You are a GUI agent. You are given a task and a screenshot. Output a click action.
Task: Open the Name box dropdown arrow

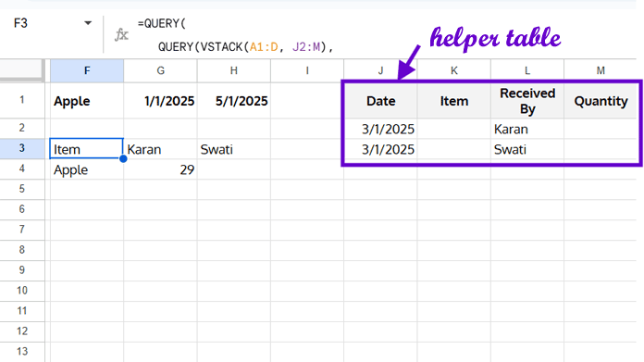[x=88, y=23]
